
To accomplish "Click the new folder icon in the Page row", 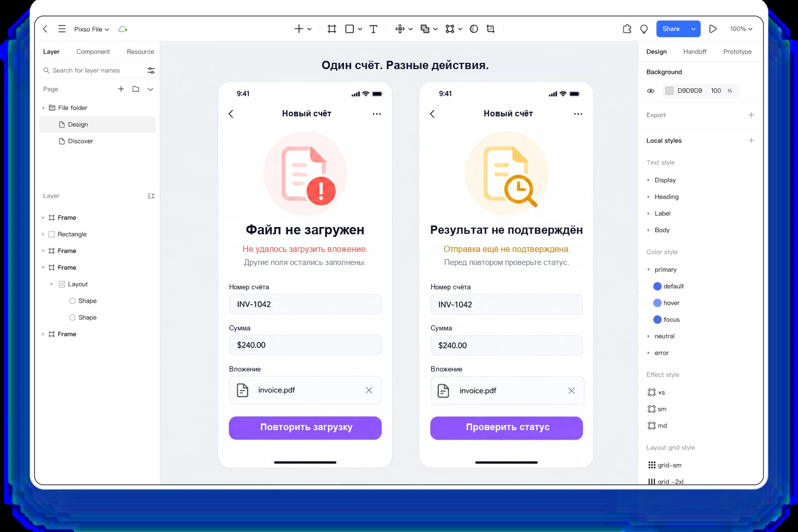I will pos(136,89).
